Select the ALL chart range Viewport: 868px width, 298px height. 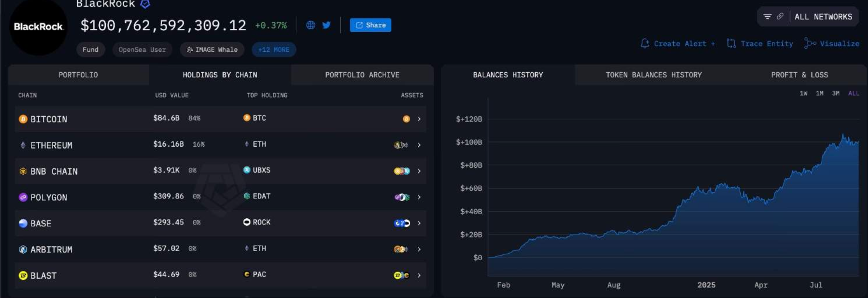(x=854, y=94)
